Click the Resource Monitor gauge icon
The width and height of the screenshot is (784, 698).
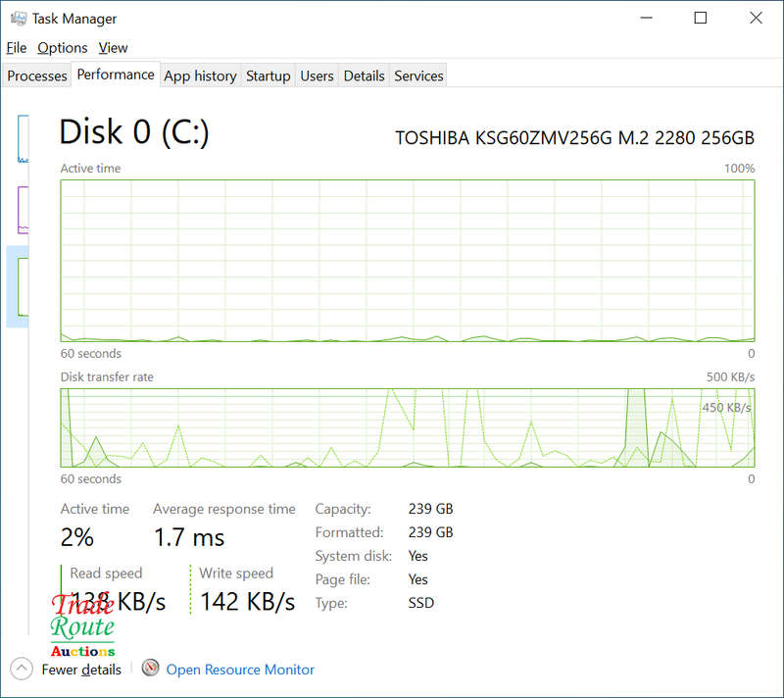(150, 669)
